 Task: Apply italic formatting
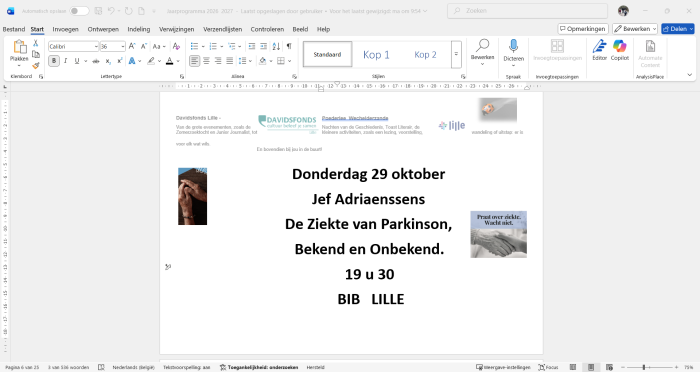[x=66, y=61]
